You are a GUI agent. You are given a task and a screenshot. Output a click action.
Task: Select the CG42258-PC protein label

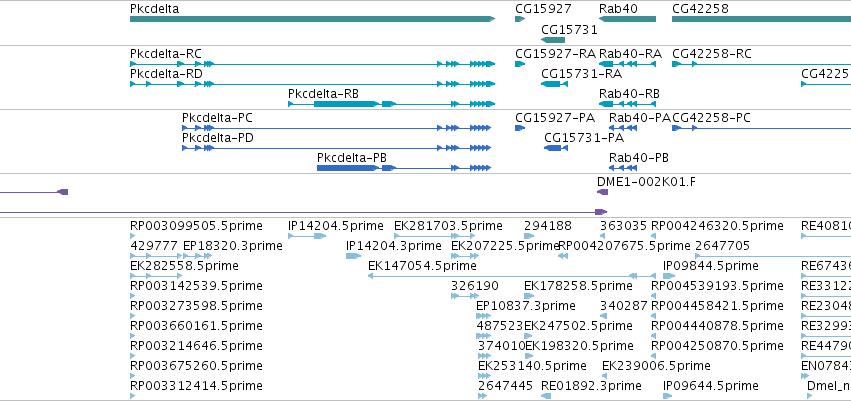712,118
